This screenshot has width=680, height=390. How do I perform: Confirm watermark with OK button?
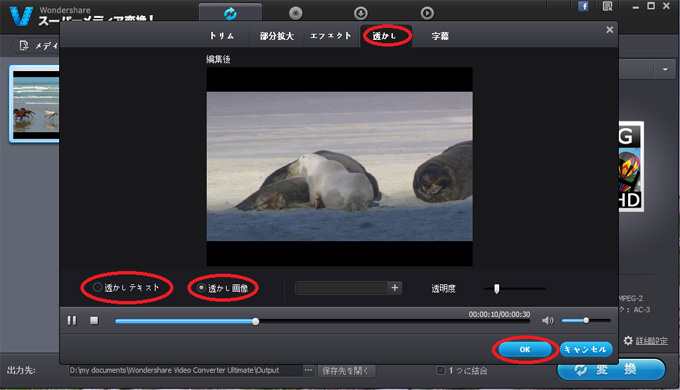pos(525,349)
